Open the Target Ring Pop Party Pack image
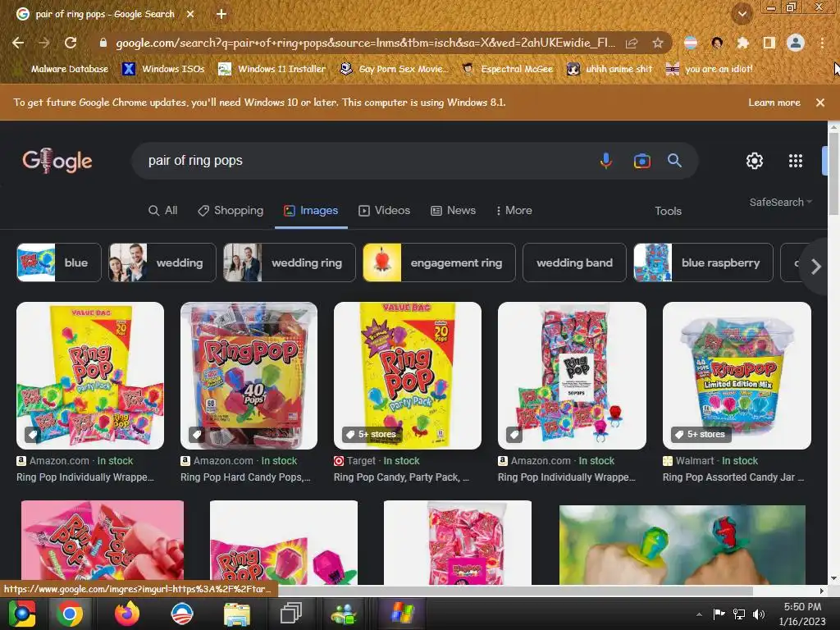 (407, 376)
